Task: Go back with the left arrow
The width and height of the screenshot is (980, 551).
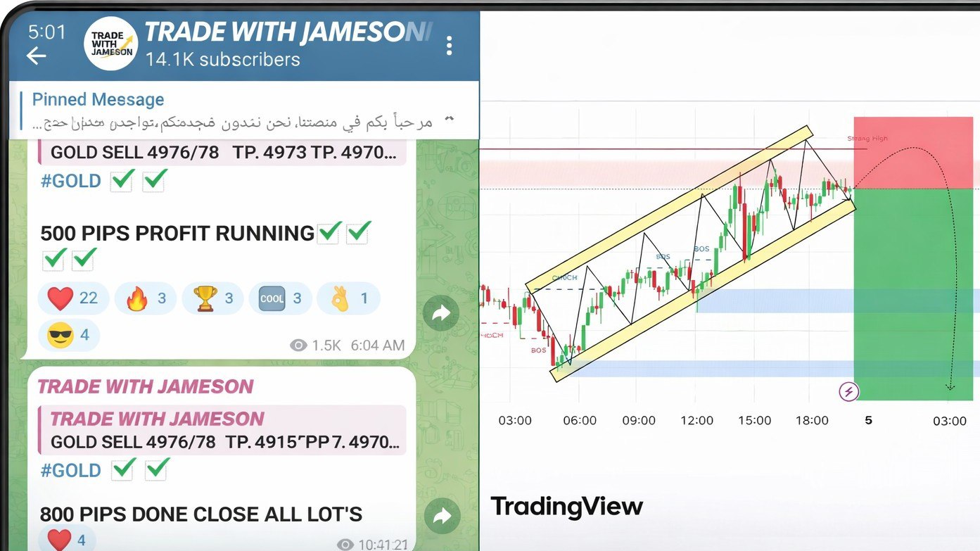Action: point(36,56)
